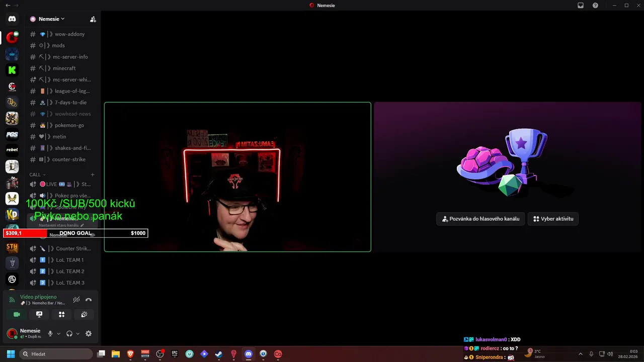Image resolution: width=644 pixels, height=362 pixels.
Task: Disconnect from the voice call
Action: tap(89, 300)
